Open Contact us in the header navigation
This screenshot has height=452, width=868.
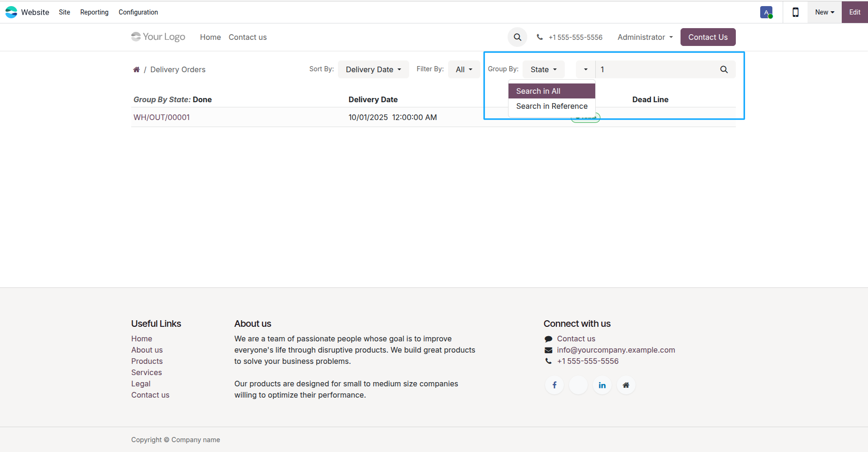click(x=247, y=37)
